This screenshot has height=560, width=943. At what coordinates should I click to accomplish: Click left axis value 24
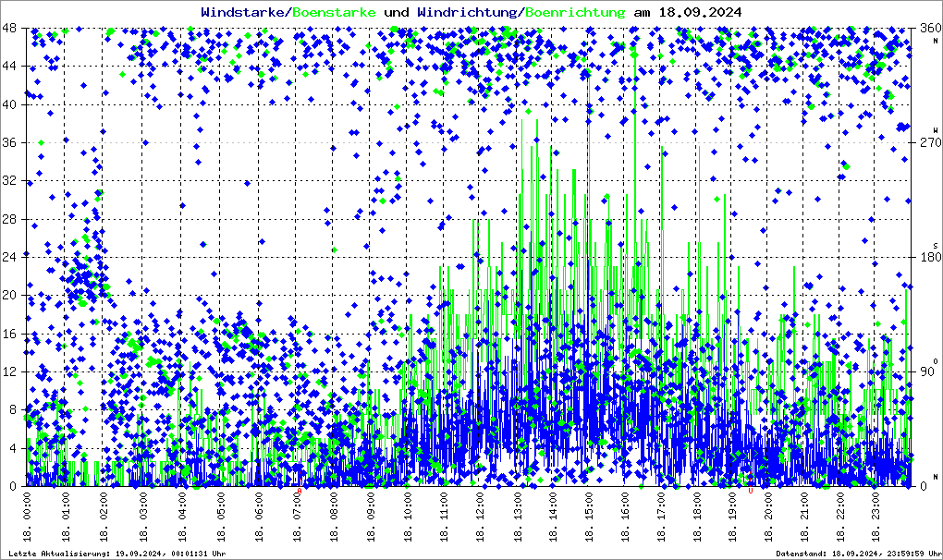pos(8,257)
